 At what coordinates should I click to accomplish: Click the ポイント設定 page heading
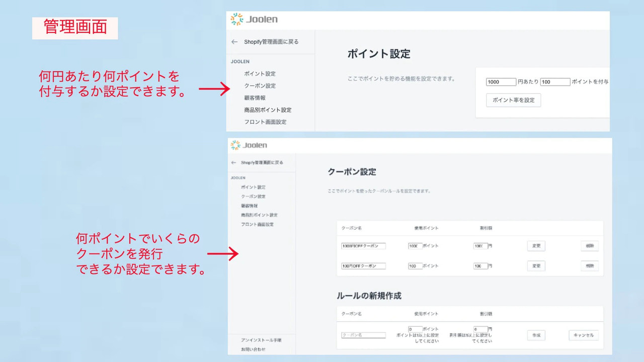(x=379, y=54)
